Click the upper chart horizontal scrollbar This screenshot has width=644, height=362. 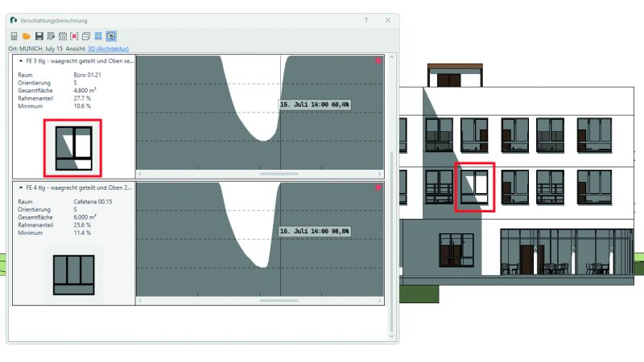[x=279, y=173]
